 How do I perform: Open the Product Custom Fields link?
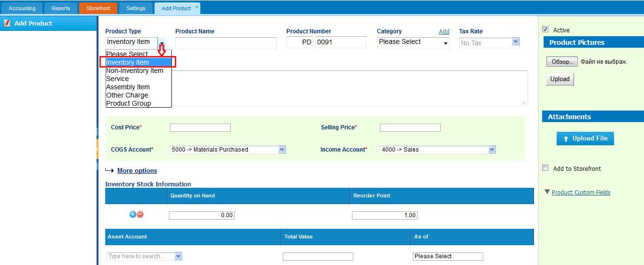point(581,192)
